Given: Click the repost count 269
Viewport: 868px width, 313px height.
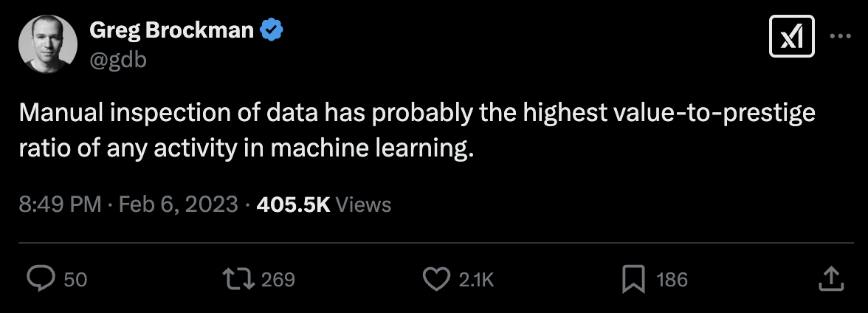Looking at the screenshot, I should (278, 280).
